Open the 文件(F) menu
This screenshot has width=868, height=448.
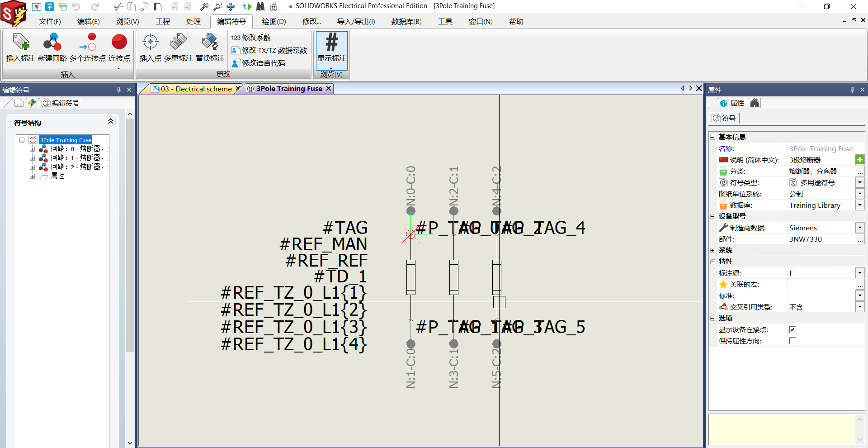pyautogui.click(x=50, y=21)
